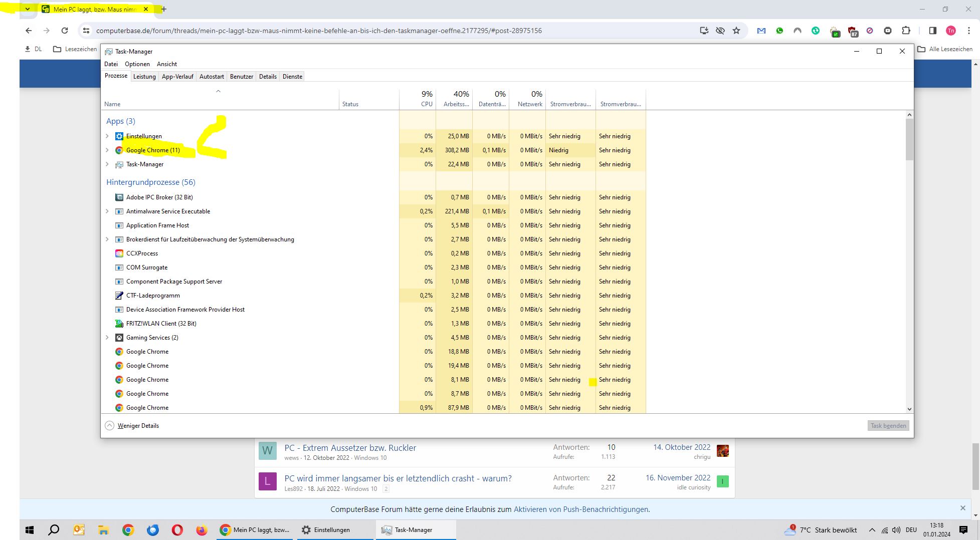Click the Gaming Services Xbox icon
This screenshot has height=540, width=980.
(x=119, y=338)
